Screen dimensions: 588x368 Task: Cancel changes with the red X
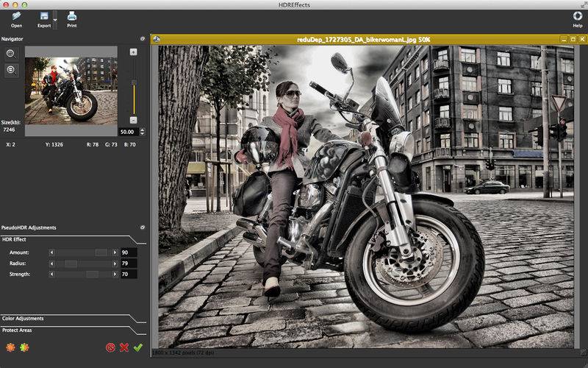point(124,347)
